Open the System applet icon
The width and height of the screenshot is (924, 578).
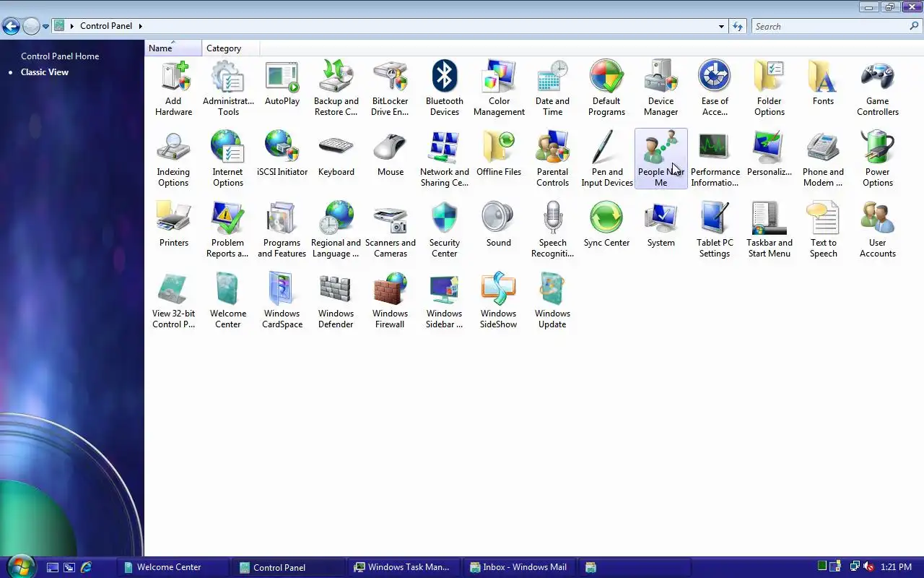(x=661, y=225)
